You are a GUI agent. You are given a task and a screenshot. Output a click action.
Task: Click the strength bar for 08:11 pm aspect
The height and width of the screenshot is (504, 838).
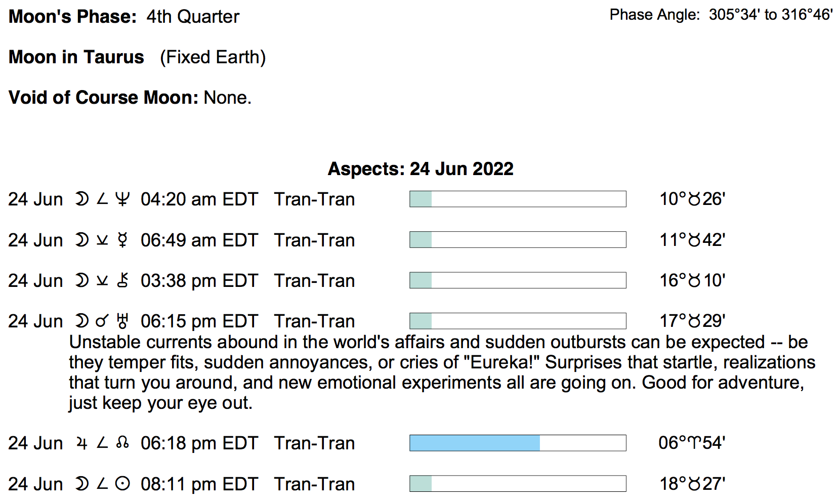pos(517,484)
